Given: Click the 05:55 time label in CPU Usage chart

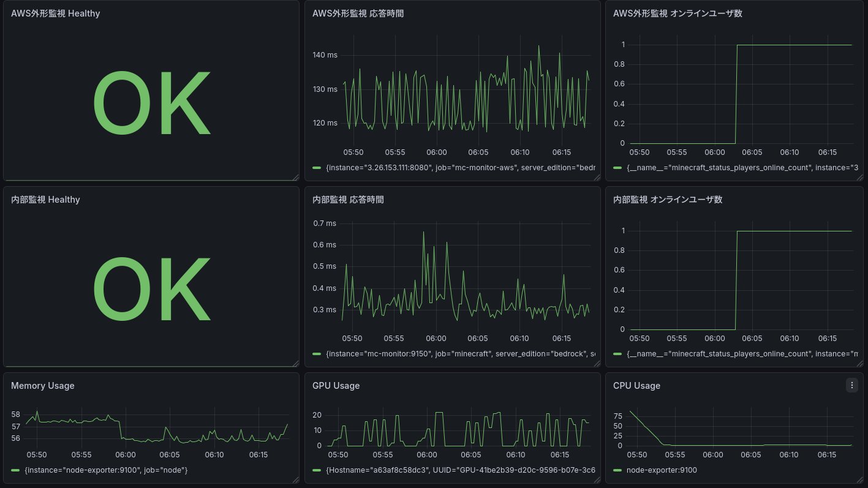Looking at the screenshot, I should tap(676, 455).
